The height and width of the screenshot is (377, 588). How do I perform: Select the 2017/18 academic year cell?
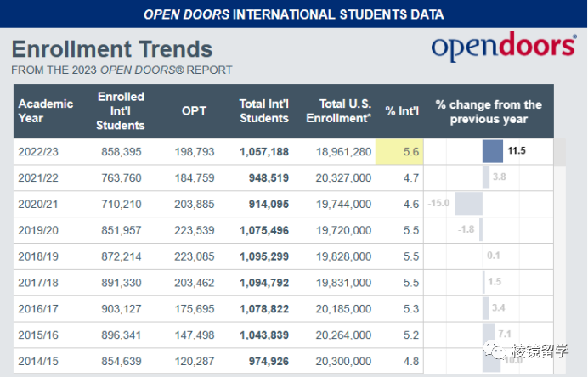38,283
